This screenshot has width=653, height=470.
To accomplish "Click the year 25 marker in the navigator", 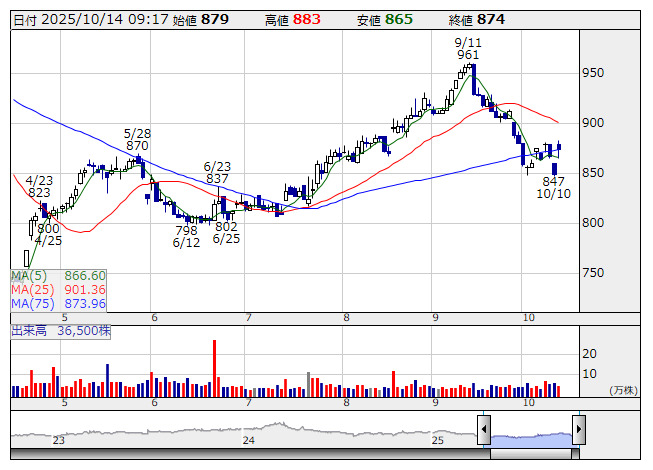I will 438,440.
